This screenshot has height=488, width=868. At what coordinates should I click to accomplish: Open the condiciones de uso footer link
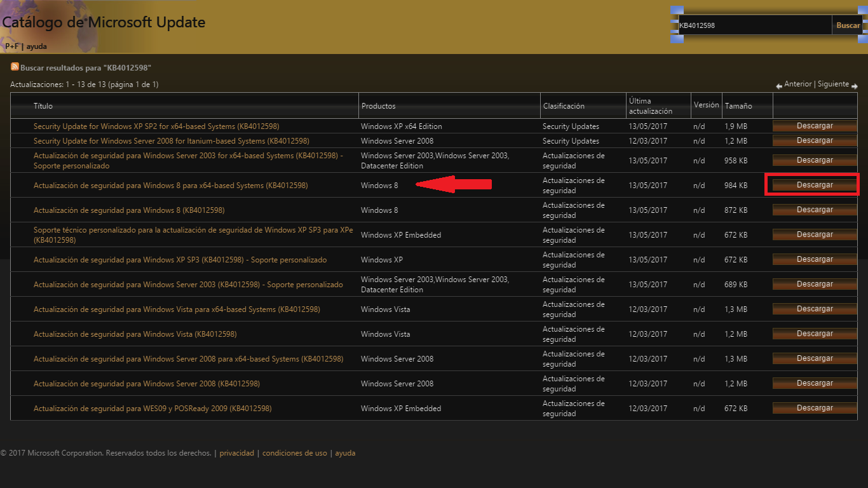[295, 453]
